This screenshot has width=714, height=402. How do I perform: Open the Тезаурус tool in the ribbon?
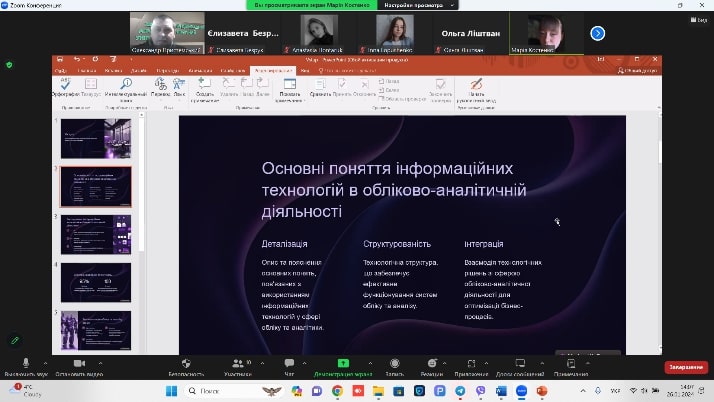(x=91, y=87)
